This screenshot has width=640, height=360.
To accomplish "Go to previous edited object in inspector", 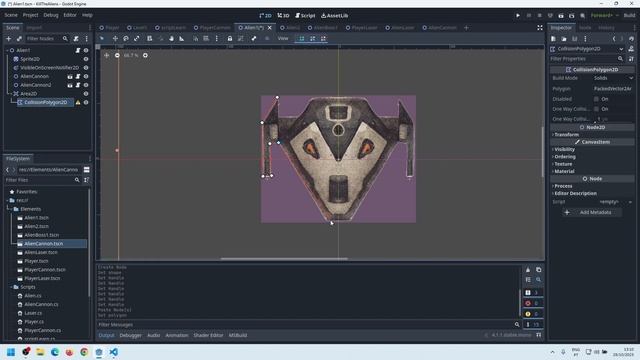I will pos(613,38).
